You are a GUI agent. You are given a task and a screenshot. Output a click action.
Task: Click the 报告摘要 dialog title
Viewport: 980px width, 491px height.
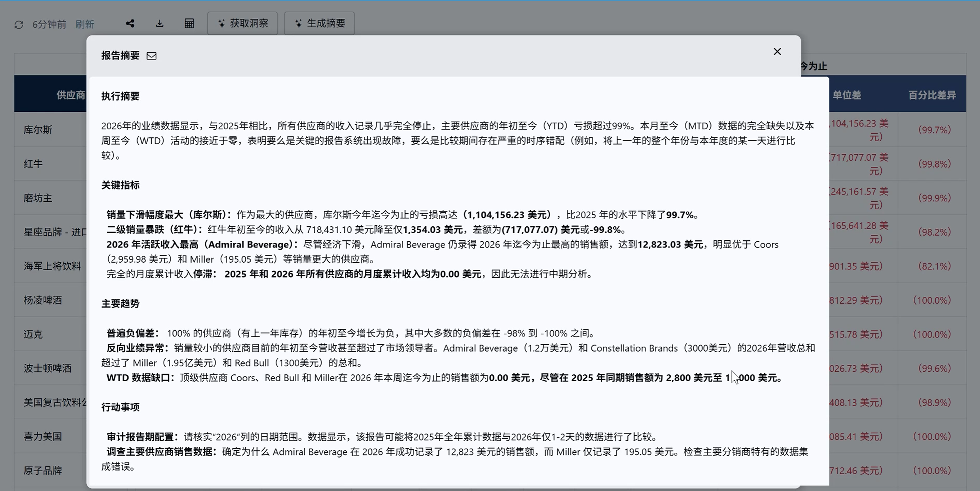[120, 56]
